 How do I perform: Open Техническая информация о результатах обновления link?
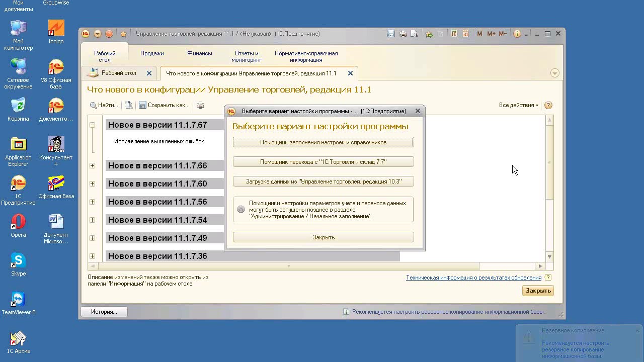coord(474,278)
